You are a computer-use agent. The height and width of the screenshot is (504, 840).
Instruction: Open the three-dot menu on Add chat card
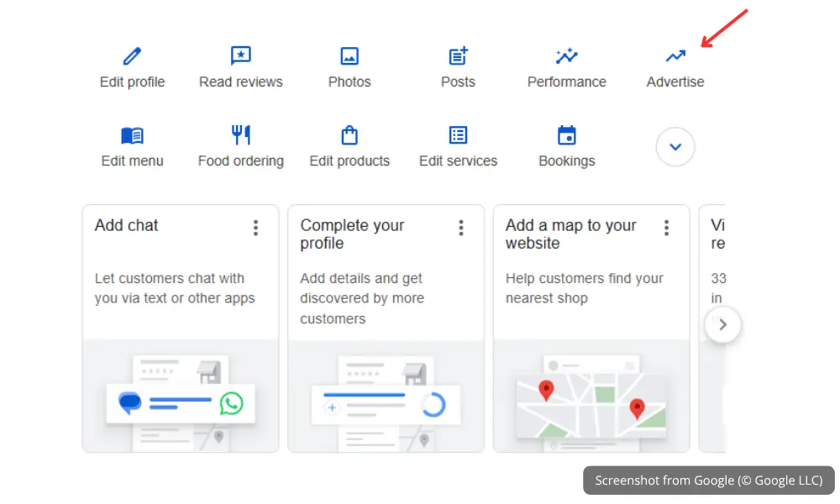255,228
